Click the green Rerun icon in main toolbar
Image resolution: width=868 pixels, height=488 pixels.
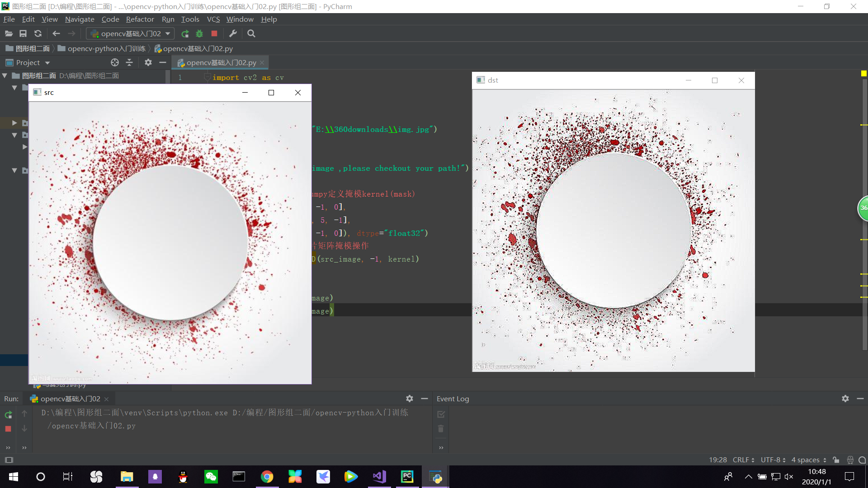[x=185, y=33]
